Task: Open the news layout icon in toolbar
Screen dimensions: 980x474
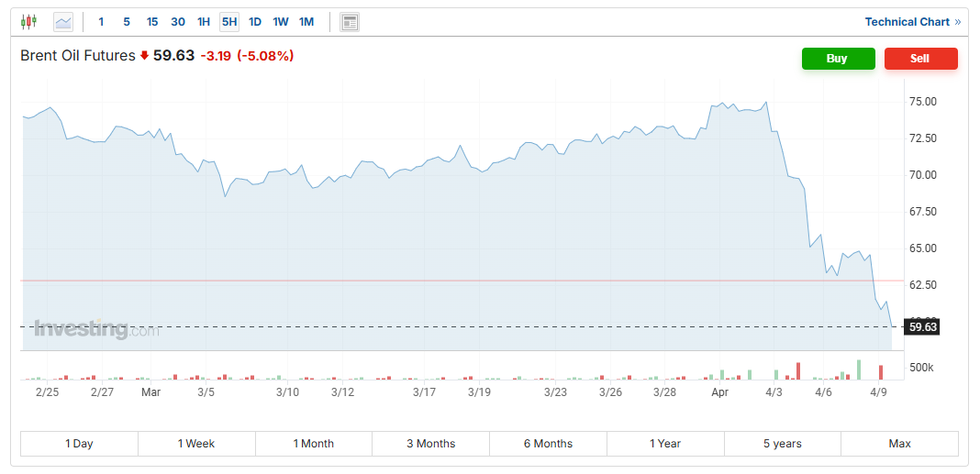Action: (350, 22)
